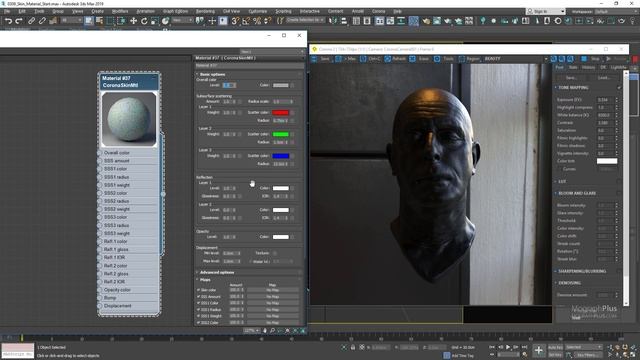This screenshot has height=360, width=640.
Task: Collapse the Maps rollout
Action: [x=205, y=280]
